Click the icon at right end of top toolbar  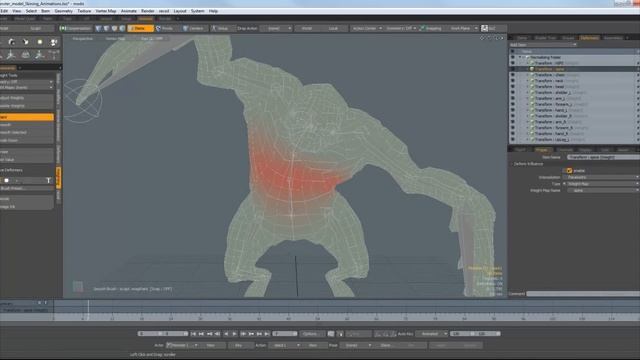click(x=484, y=28)
